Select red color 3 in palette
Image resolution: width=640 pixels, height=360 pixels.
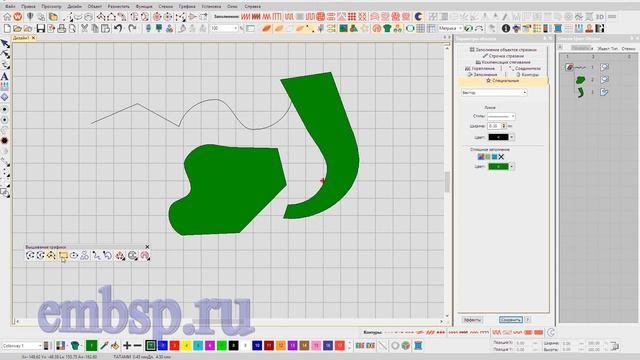(174, 346)
